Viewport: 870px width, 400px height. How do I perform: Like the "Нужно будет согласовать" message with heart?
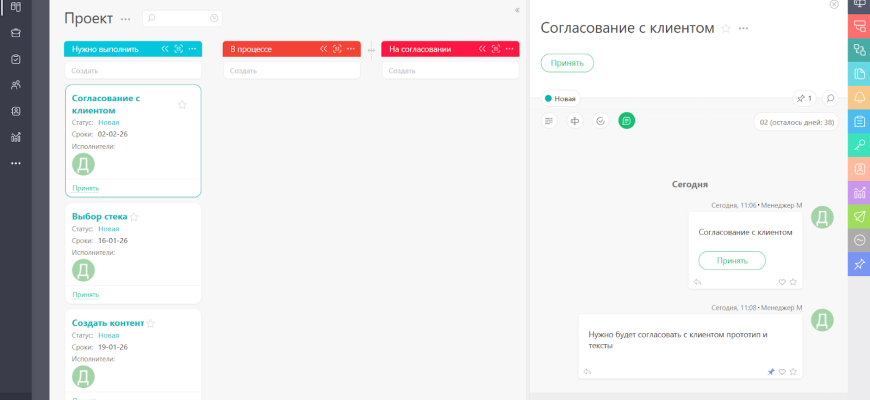(782, 371)
